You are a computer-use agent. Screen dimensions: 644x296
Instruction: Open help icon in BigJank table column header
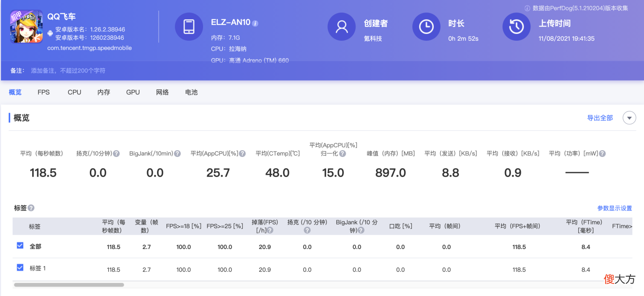coord(361,230)
